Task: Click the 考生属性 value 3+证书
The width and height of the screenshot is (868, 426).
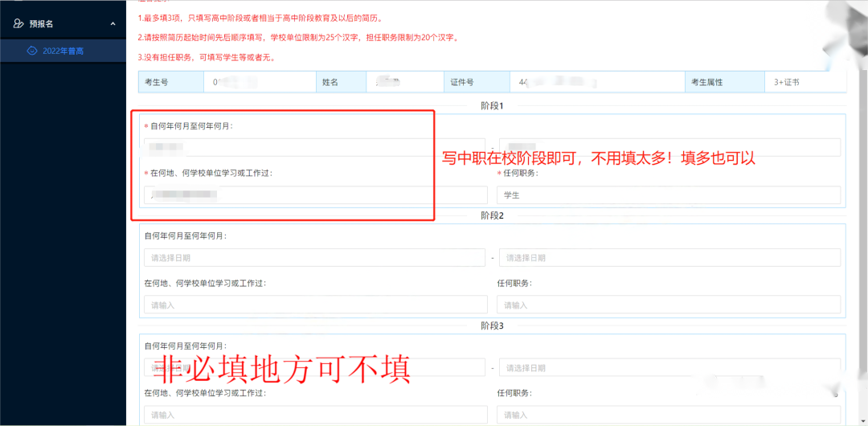Action: pyautogui.click(x=786, y=82)
